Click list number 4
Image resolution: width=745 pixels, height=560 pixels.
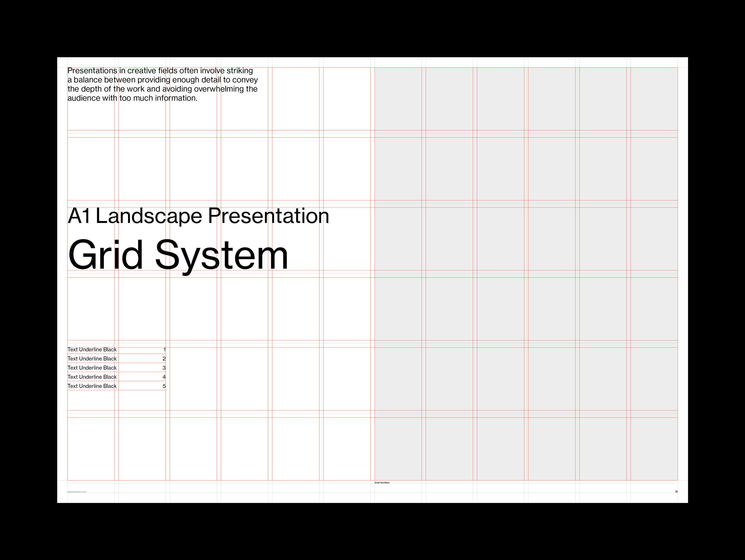pyautogui.click(x=164, y=377)
